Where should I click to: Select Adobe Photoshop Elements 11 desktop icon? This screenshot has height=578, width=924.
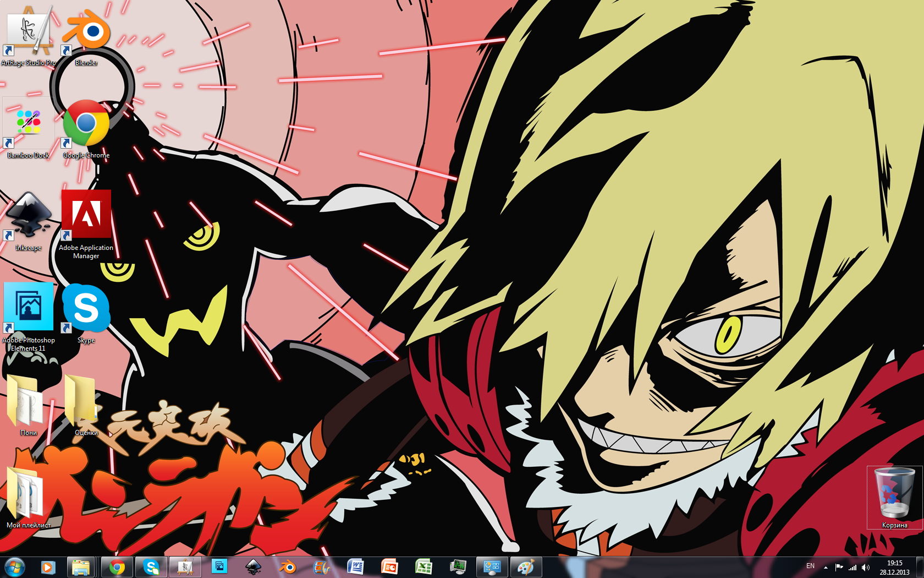29,317
